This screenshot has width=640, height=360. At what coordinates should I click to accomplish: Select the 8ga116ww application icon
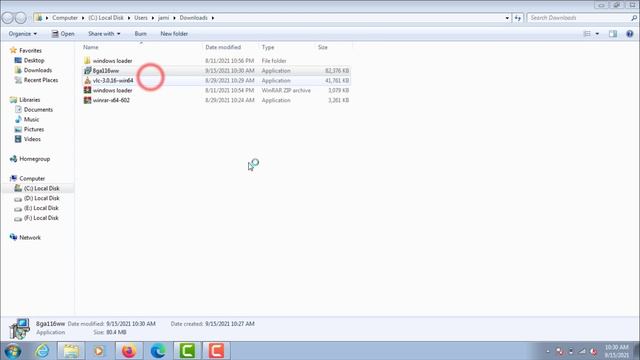[x=87, y=71]
